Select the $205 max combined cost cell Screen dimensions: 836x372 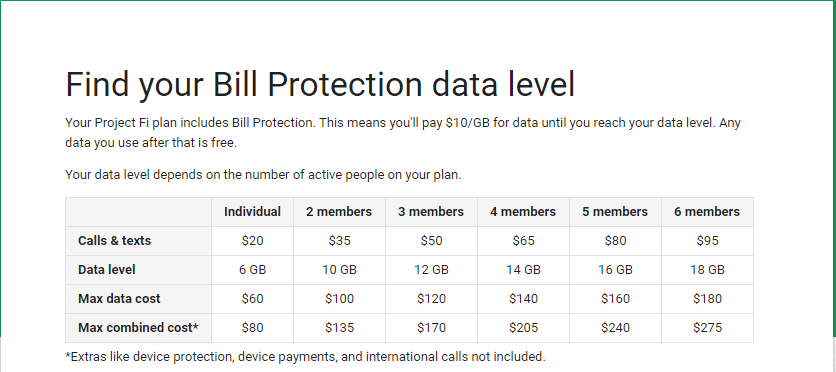[x=523, y=328]
